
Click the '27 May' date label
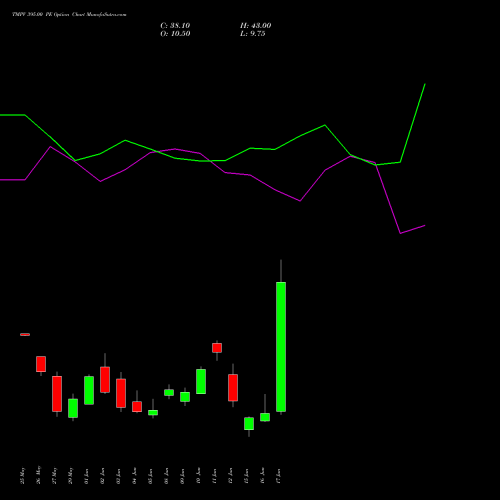pyautogui.click(x=55, y=475)
